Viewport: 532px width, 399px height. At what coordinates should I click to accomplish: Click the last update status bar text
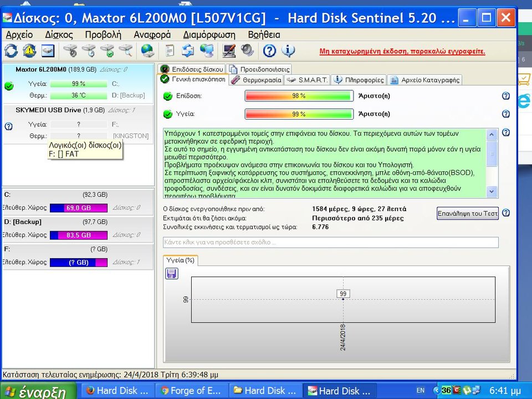tap(110, 375)
